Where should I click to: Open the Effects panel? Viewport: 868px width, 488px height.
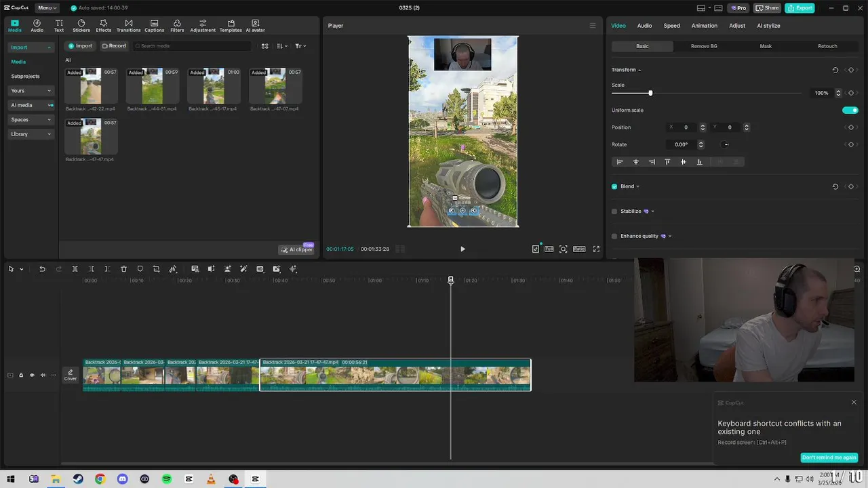[x=103, y=26]
